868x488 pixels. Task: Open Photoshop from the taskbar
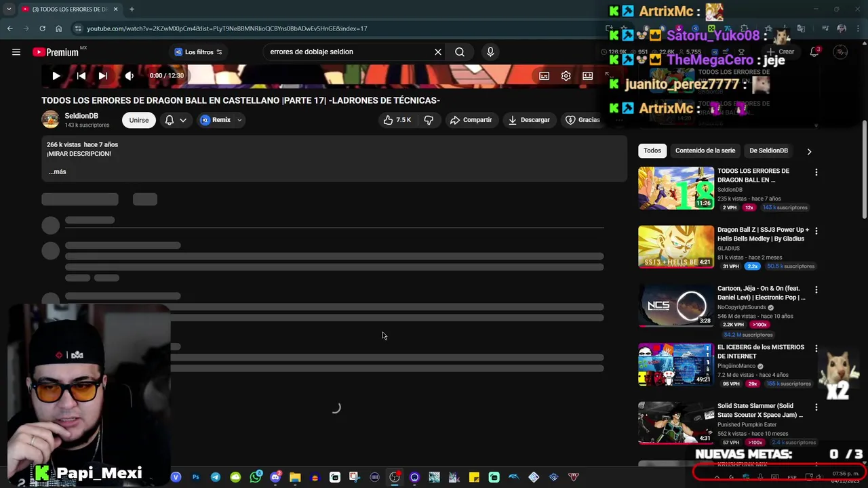point(196,477)
